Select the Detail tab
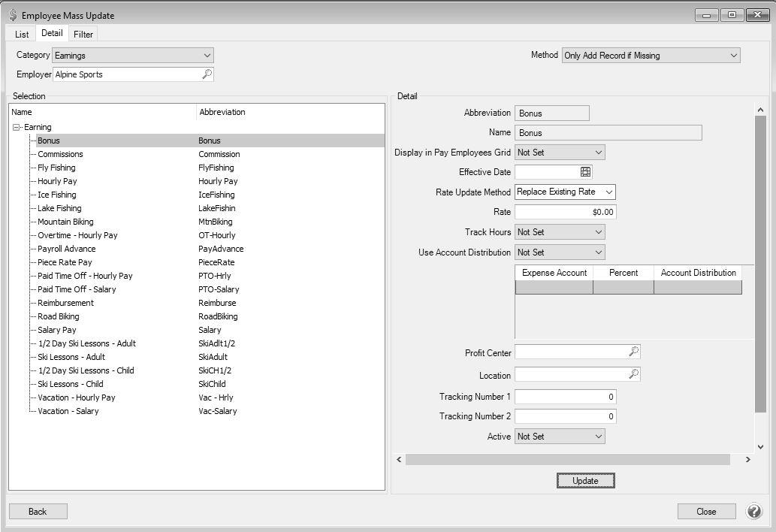Screen dimensions: 776x532 [x=52, y=33]
